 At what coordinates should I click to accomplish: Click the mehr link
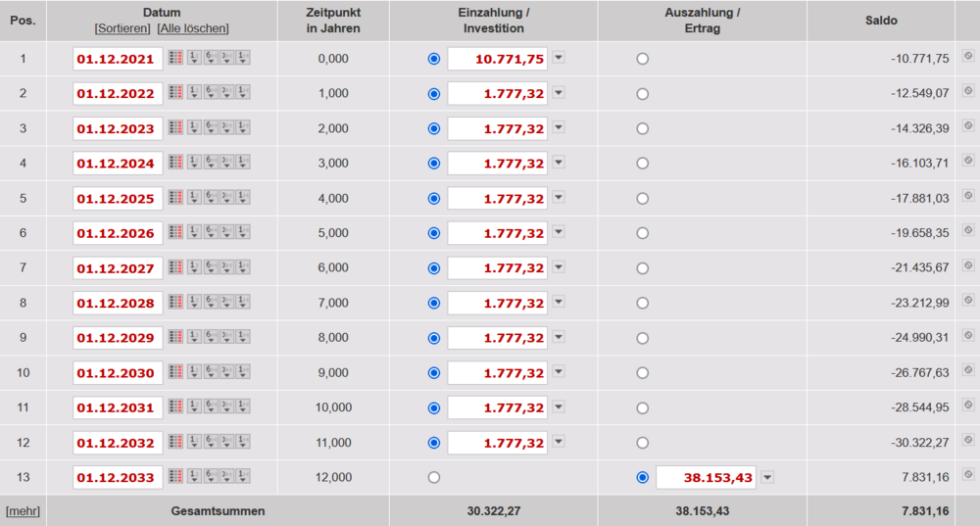coord(23,511)
